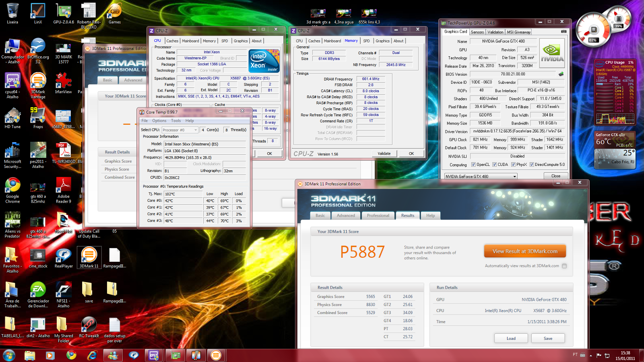Open the Lixeira recycle bin icon
Image resolution: width=644 pixels, height=362 pixels.
pos(12,13)
